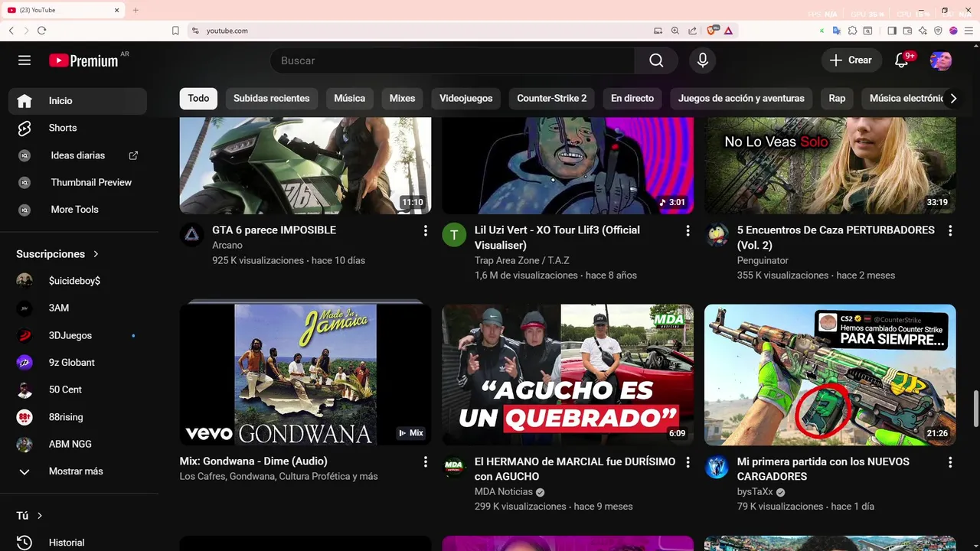Viewport: 980px width, 551px height.
Task: Select the Videojuegos chip
Action: [465, 99]
